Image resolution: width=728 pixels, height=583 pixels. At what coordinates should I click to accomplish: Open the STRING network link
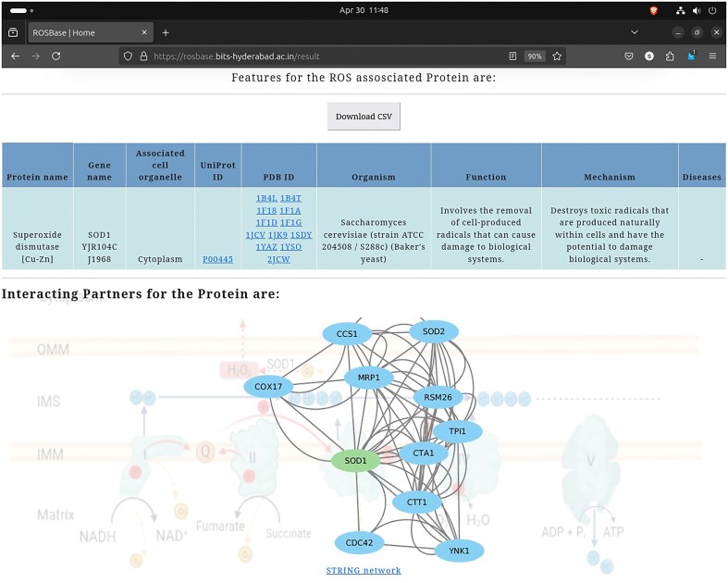point(364,570)
